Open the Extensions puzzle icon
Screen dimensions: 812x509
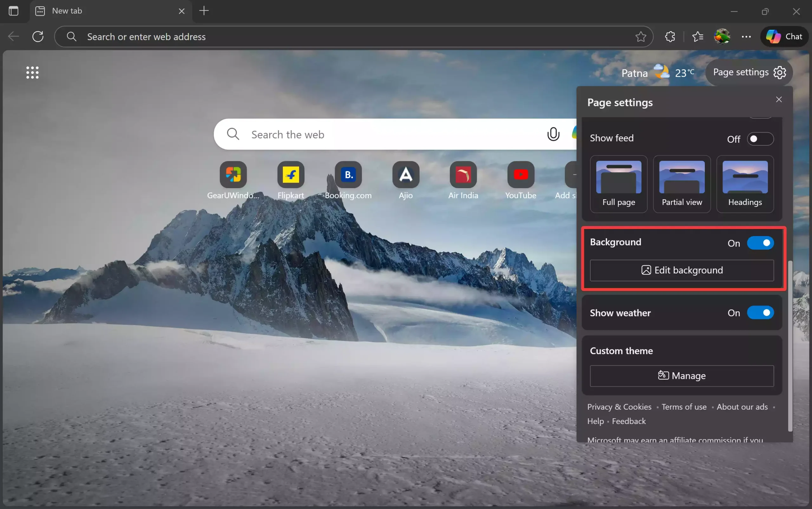pos(670,36)
